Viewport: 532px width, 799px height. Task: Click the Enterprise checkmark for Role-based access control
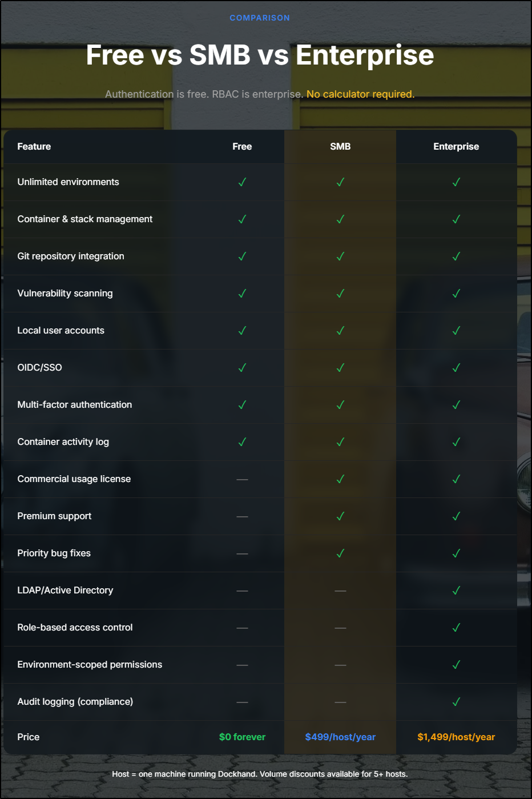pos(456,628)
